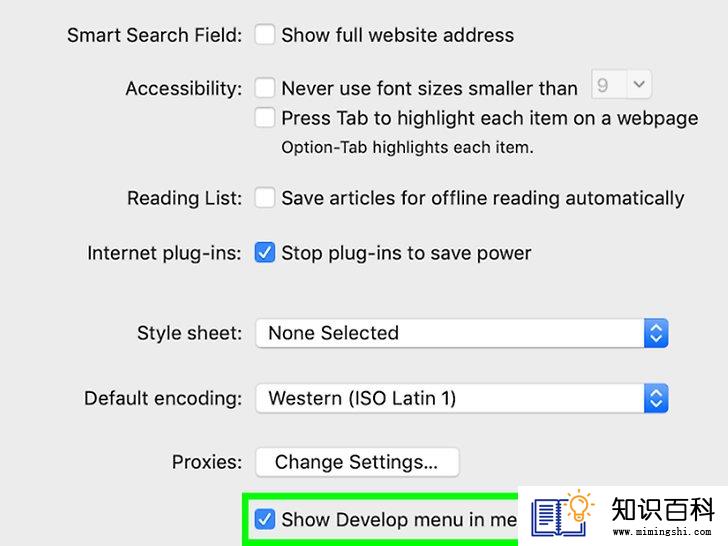The image size is (728, 546).
Task: Click the 知识百科 watermark title
Action: coord(663,509)
